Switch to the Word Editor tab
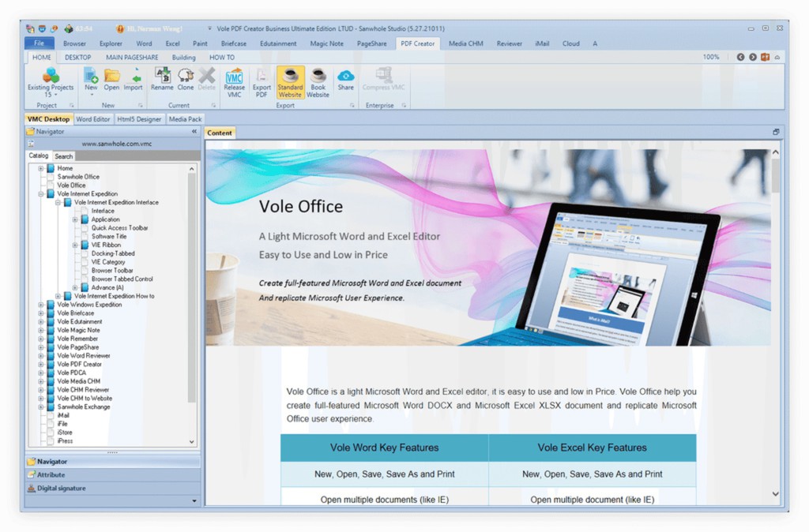This screenshot has width=809, height=532. tap(93, 119)
